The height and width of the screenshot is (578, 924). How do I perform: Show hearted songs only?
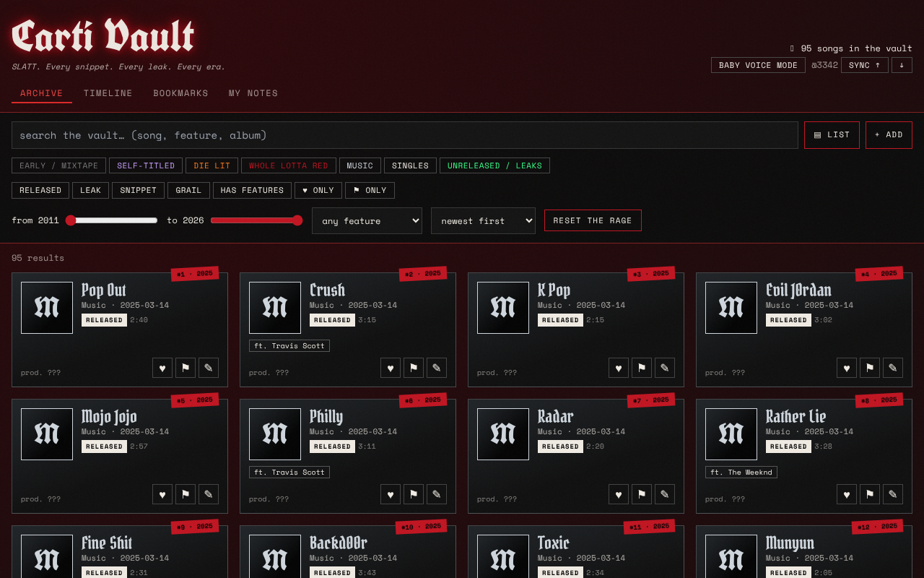318,190
